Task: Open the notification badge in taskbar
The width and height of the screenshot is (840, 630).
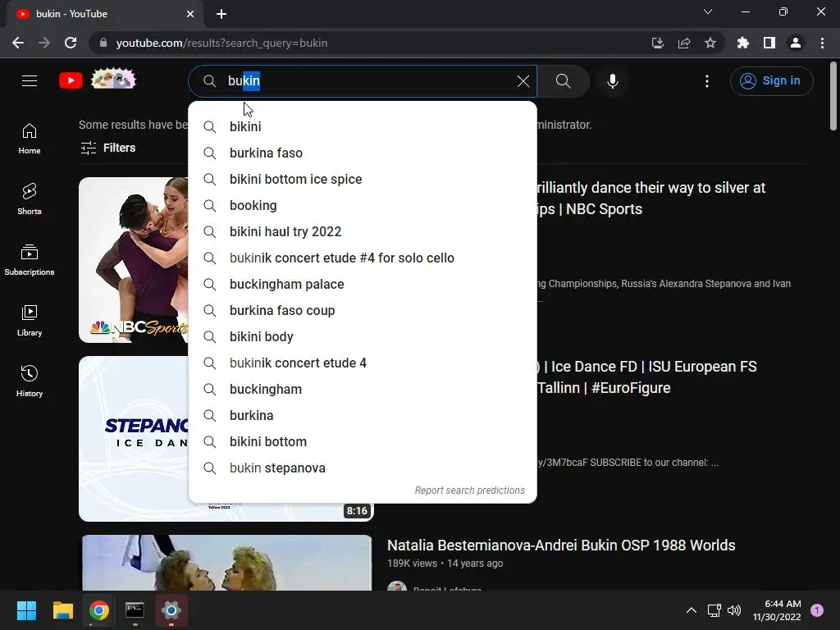Action: click(817, 610)
